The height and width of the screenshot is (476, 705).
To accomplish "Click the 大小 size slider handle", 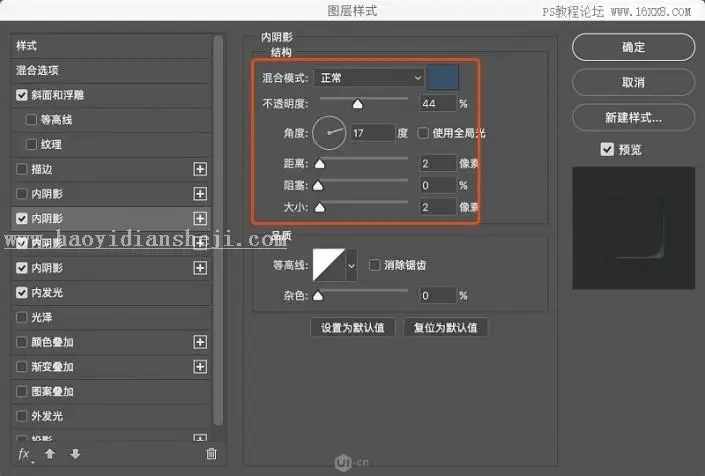I will [320, 207].
